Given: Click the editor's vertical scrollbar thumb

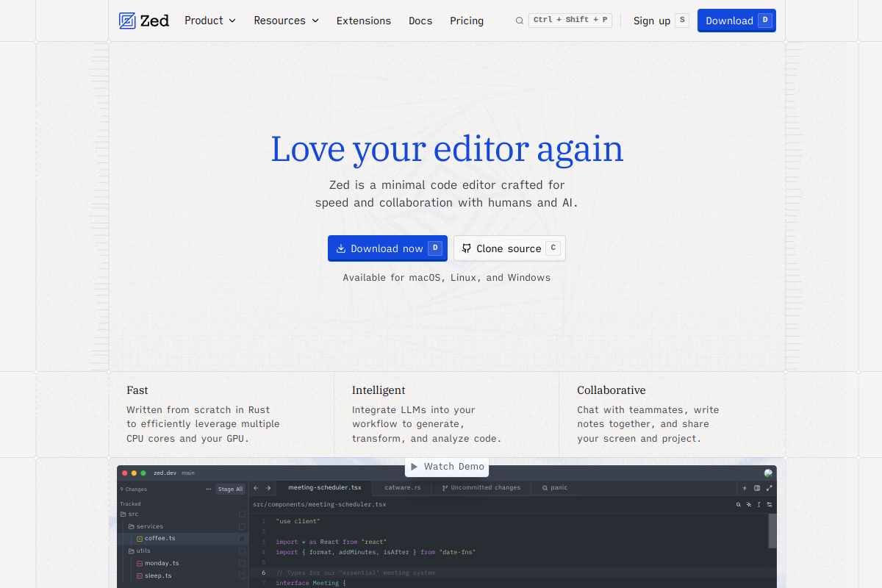Looking at the screenshot, I should coord(772,531).
